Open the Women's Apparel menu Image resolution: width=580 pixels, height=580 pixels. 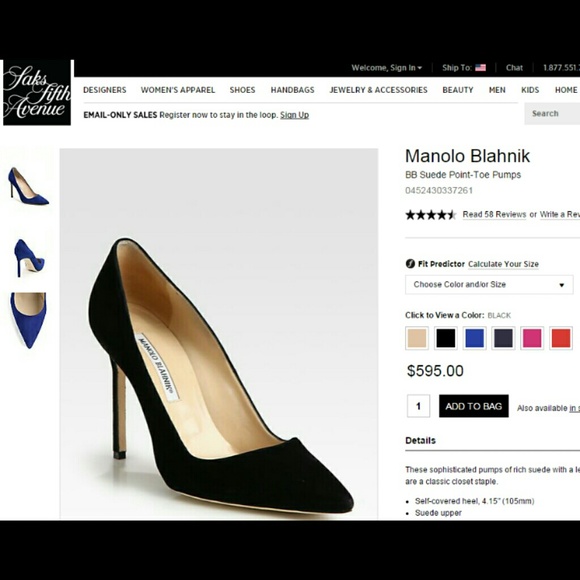pyautogui.click(x=178, y=90)
